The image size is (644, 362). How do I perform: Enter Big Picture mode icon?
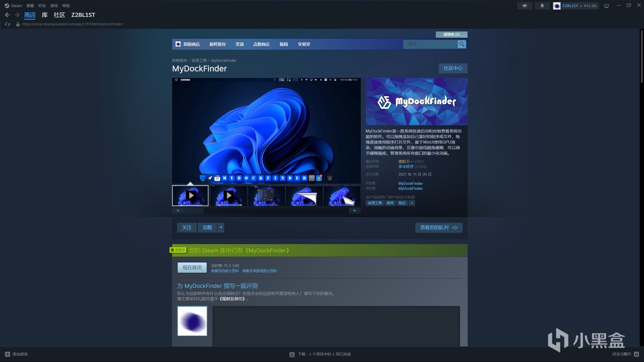point(607,6)
